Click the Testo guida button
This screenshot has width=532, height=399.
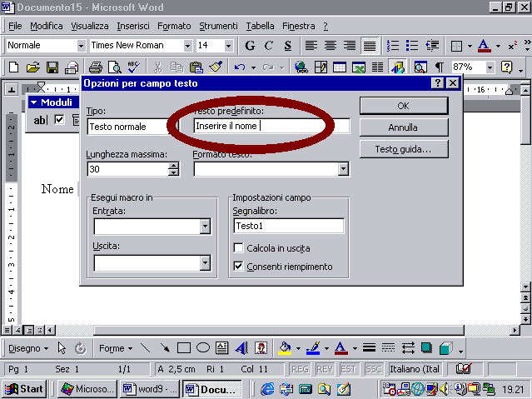404,149
